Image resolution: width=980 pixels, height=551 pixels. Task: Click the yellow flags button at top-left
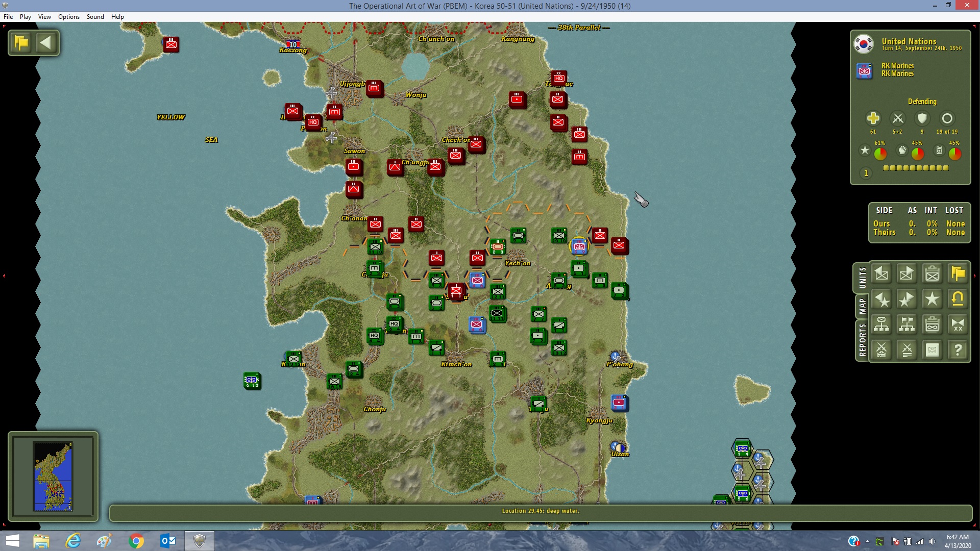pyautogui.click(x=22, y=43)
